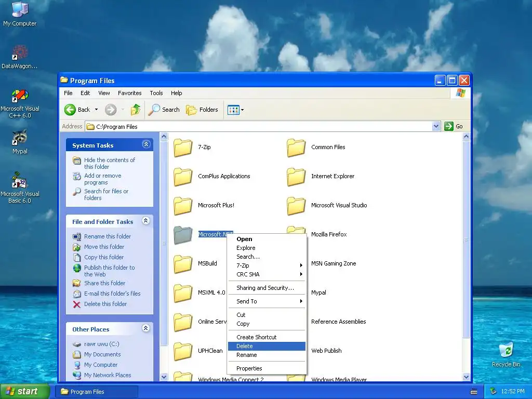Screen dimensions: 532x399
Task: Click the Search toolbar button
Action: 164,110
